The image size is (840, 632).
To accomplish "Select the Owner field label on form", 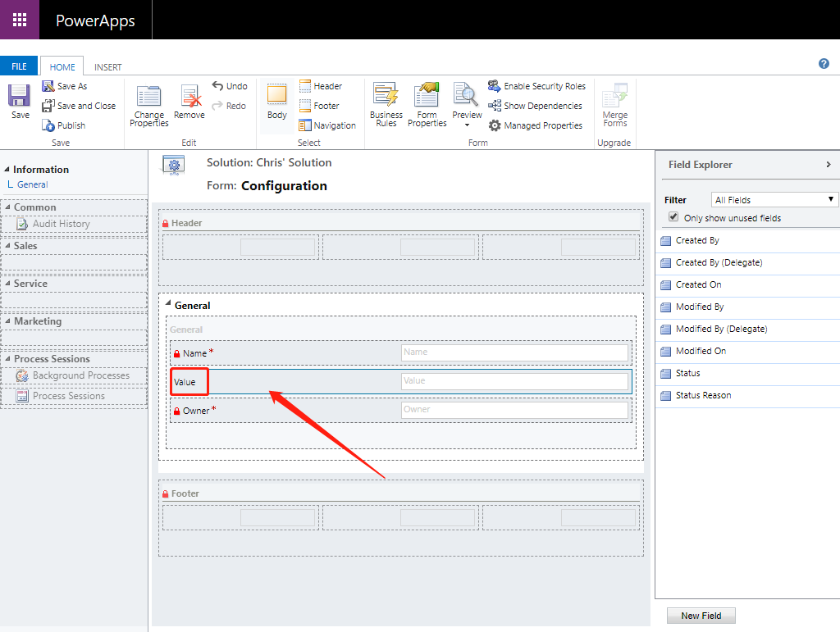I will 195,411.
